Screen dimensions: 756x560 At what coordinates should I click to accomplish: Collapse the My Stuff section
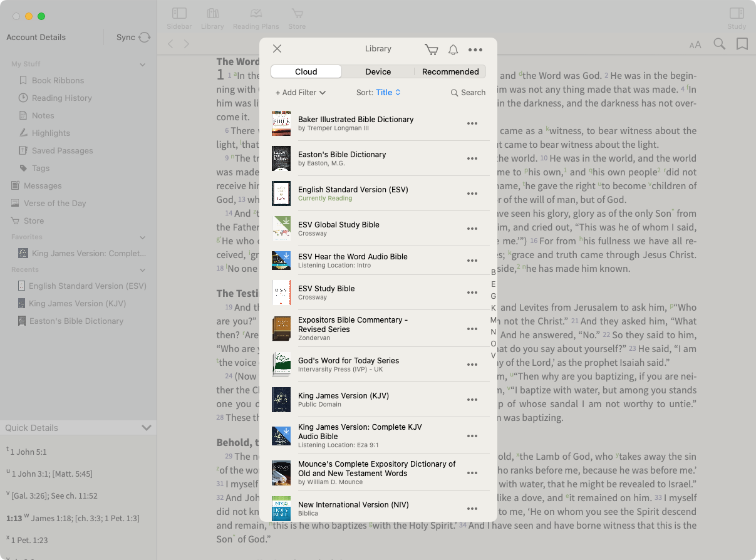point(143,65)
